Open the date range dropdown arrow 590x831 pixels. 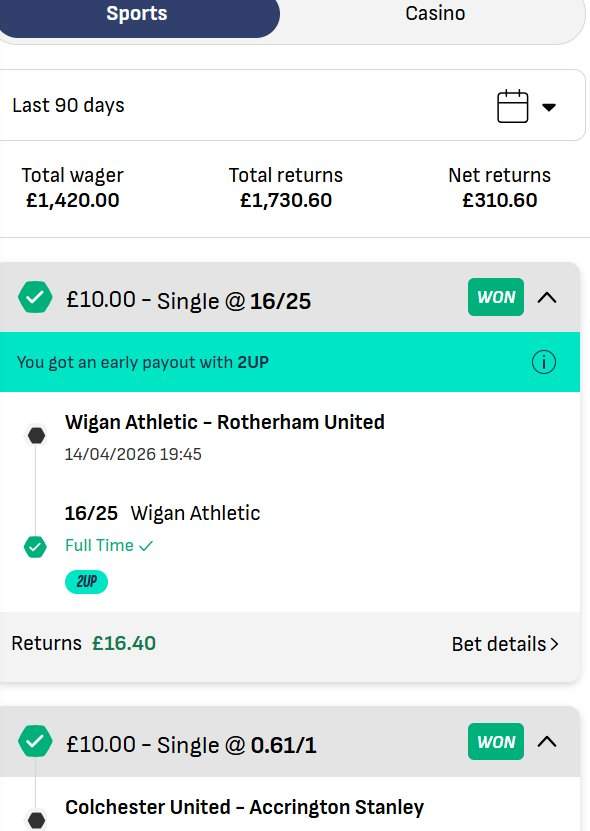tap(550, 107)
